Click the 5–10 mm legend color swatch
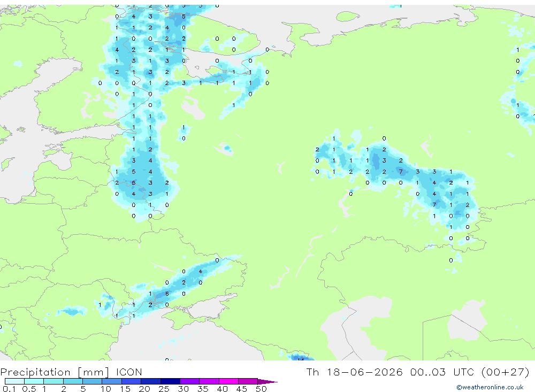The height and width of the screenshot is (392, 535). click(x=93, y=381)
